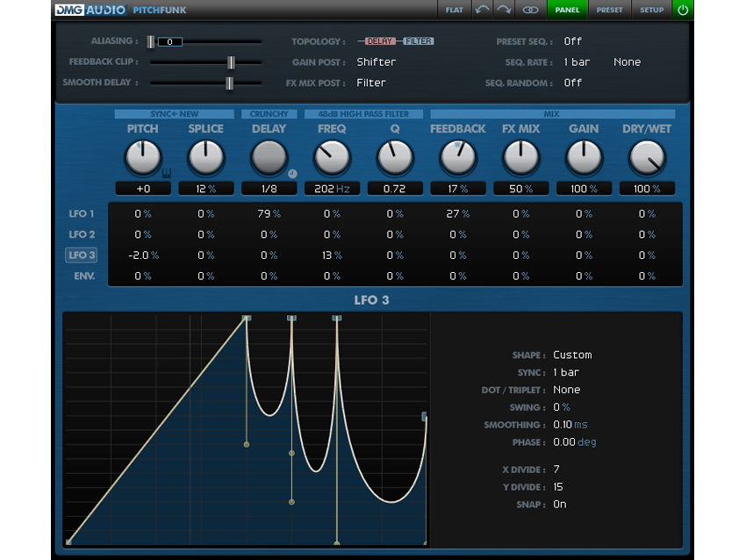Click the FX MIX knob
The width and height of the screenshot is (746, 560).
tap(520, 157)
